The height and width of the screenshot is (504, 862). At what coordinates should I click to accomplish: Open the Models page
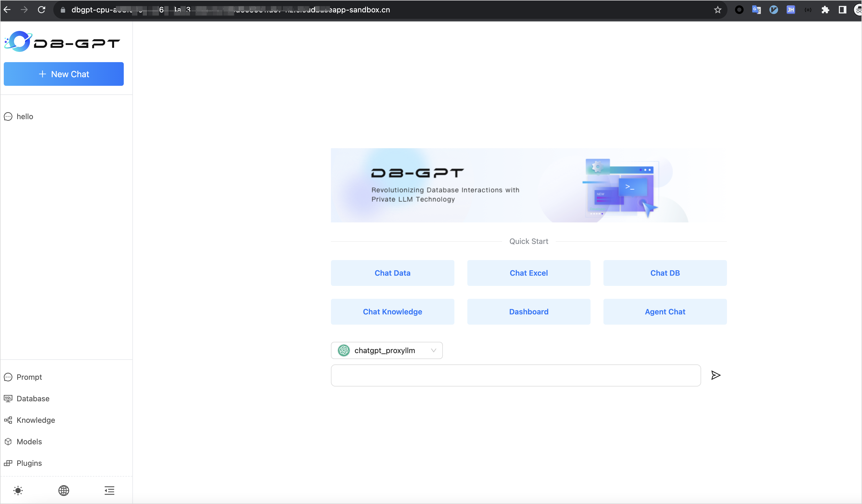point(29,441)
